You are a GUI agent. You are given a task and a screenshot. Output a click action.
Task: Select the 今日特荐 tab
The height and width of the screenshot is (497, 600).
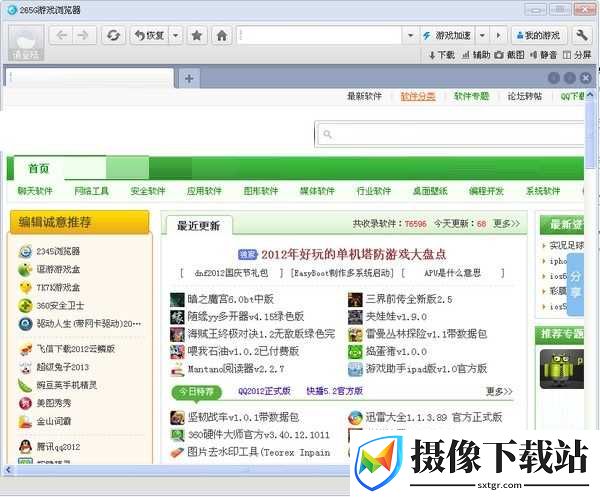click(197, 392)
